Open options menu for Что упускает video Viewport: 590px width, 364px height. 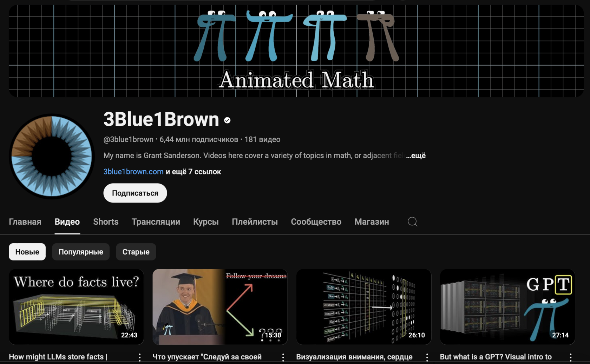(283, 357)
